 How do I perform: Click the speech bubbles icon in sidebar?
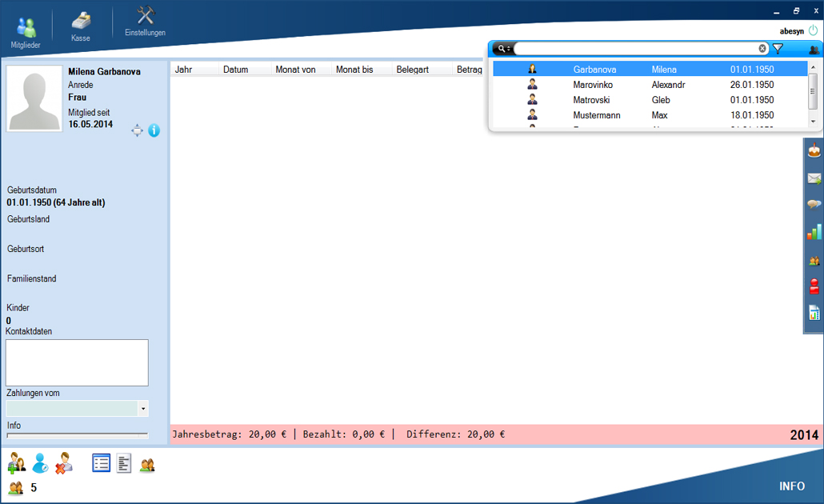(x=814, y=205)
